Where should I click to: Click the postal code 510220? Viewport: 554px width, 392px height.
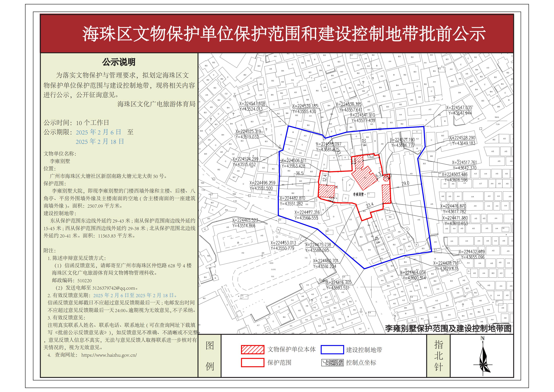pyautogui.click(x=84, y=281)
